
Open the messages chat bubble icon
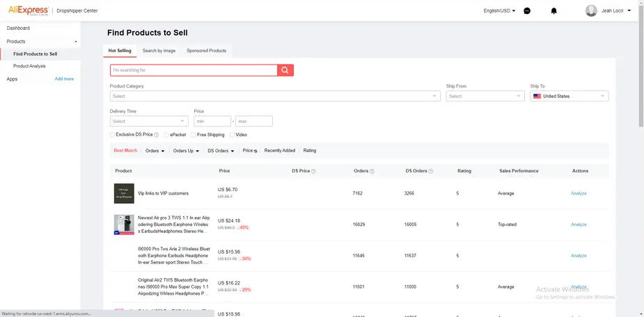527,11
